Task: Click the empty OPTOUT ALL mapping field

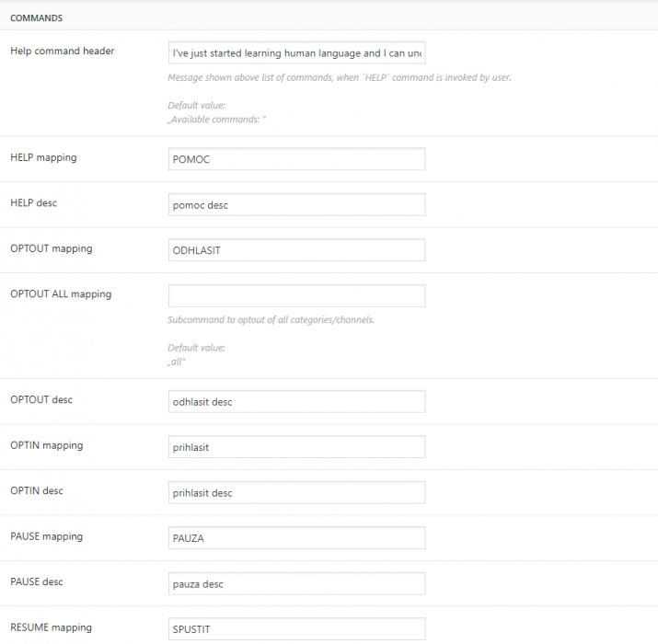Action: 296,295
